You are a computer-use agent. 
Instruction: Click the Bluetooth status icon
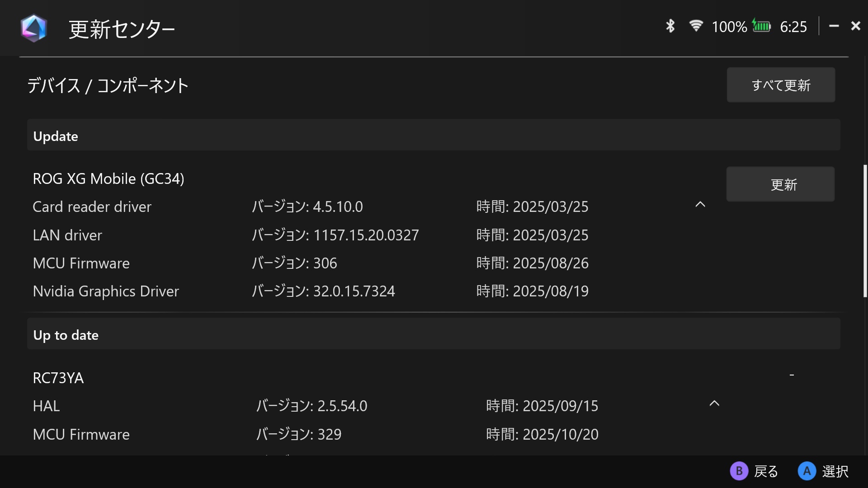pos(670,26)
